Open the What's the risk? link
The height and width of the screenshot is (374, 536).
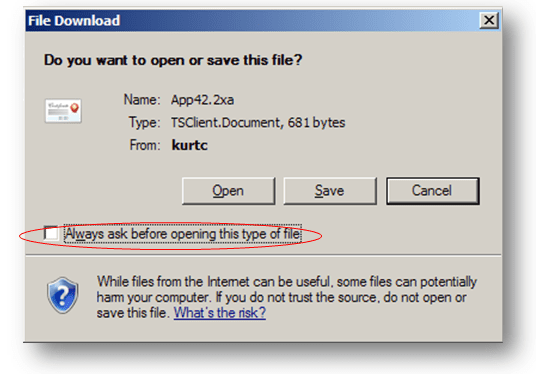[220, 313]
